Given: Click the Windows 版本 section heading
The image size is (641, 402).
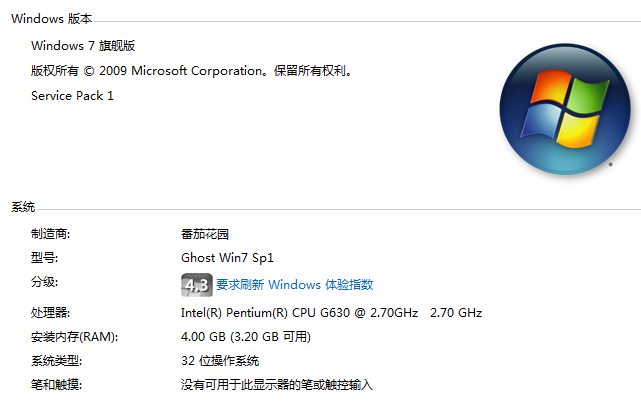Looking at the screenshot, I should 52,19.
